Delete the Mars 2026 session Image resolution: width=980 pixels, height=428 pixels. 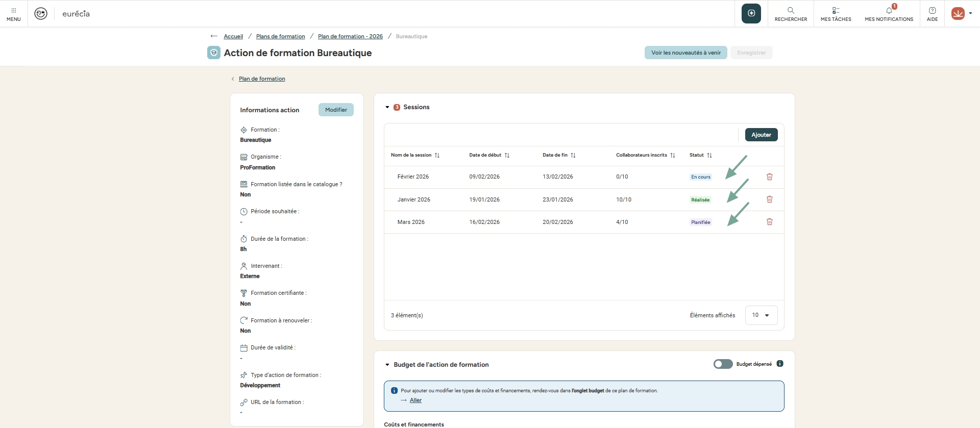[x=769, y=222]
